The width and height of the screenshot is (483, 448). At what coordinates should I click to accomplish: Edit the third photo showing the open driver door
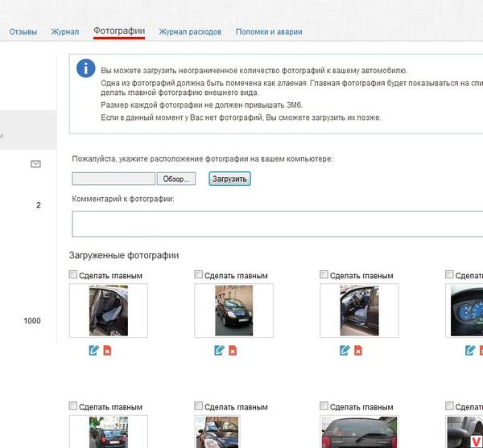coord(345,350)
